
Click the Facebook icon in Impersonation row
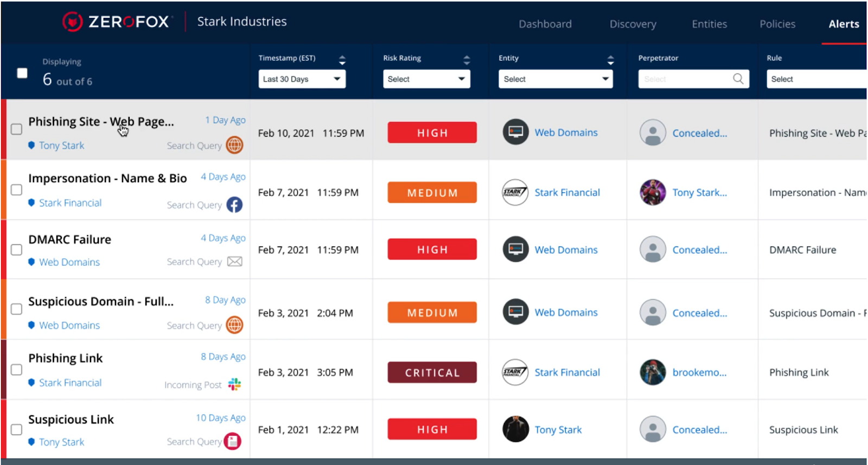coord(234,205)
